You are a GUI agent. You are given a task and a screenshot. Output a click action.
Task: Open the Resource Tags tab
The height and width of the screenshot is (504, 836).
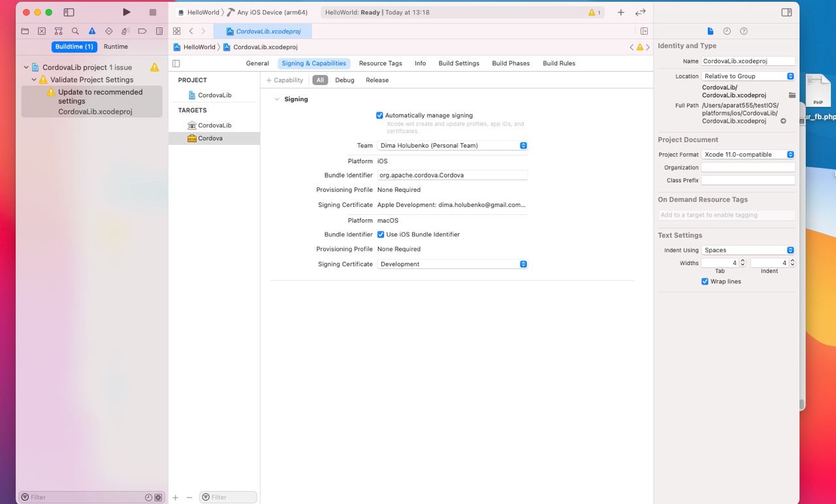pos(380,63)
